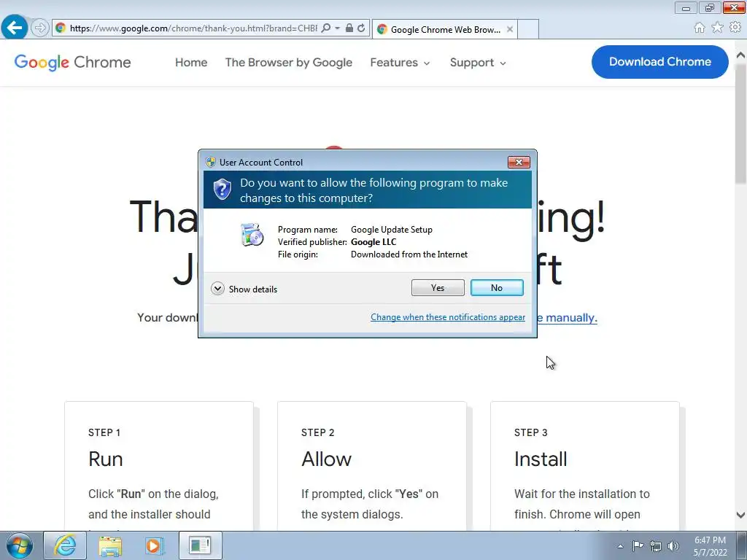
Task: Click the Google Update Setup installer icon
Action: click(x=252, y=235)
